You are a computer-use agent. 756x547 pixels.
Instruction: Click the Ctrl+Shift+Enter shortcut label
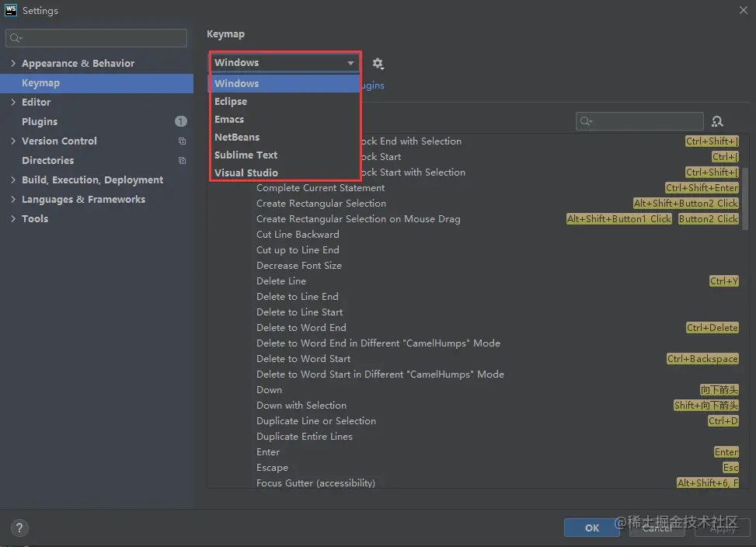pos(702,188)
